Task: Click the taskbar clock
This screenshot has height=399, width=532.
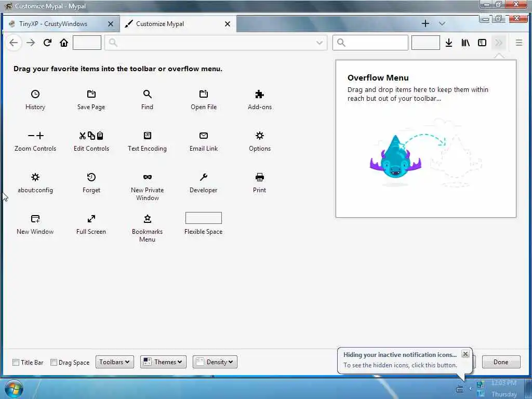Action: click(504, 389)
